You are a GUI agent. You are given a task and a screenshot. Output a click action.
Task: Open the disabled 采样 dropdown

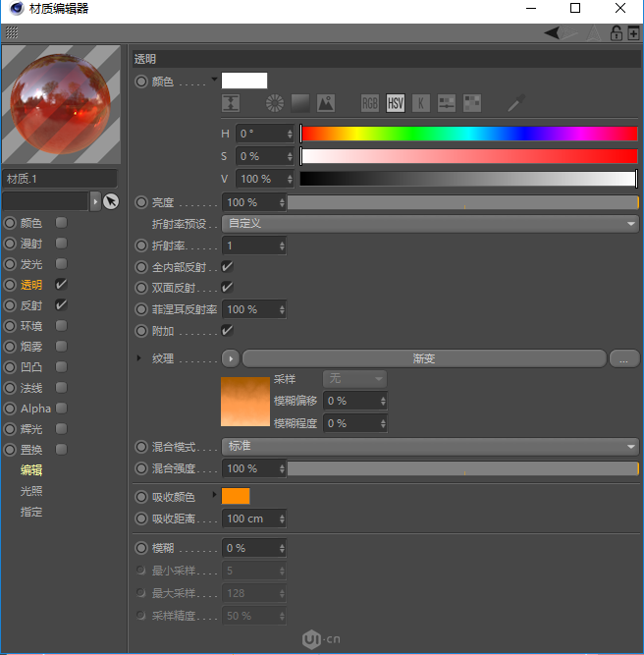point(355,379)
